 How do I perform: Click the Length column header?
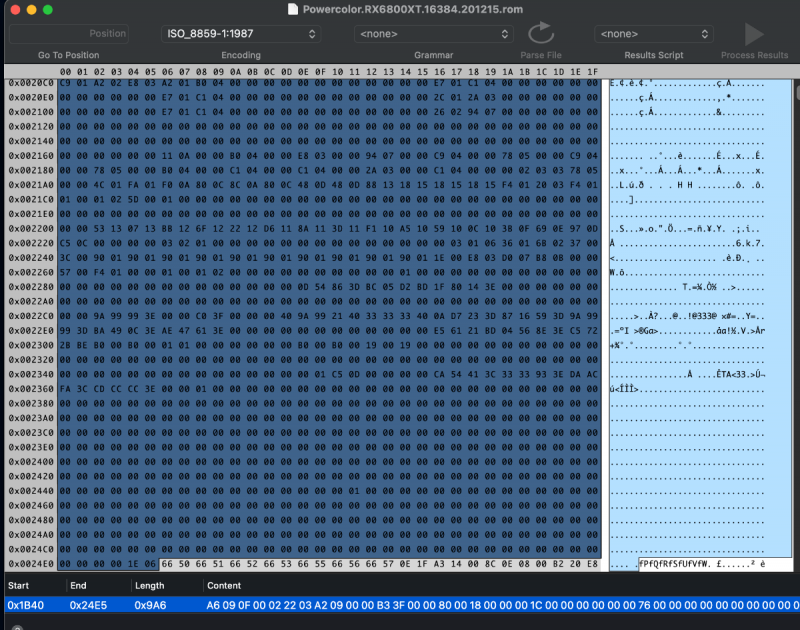pyautogui.click(x=149, y=585)
